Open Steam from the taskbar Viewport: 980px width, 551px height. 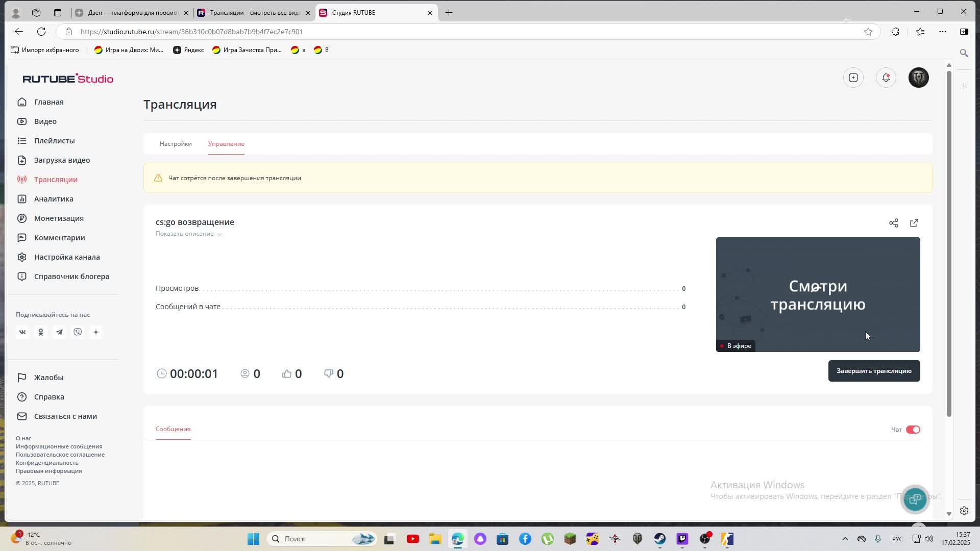(x=660, y=539)
